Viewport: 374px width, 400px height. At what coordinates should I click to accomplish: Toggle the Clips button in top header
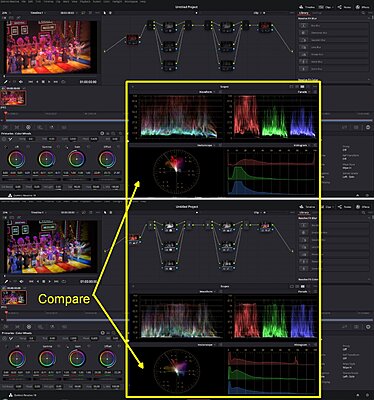point(325,7)
